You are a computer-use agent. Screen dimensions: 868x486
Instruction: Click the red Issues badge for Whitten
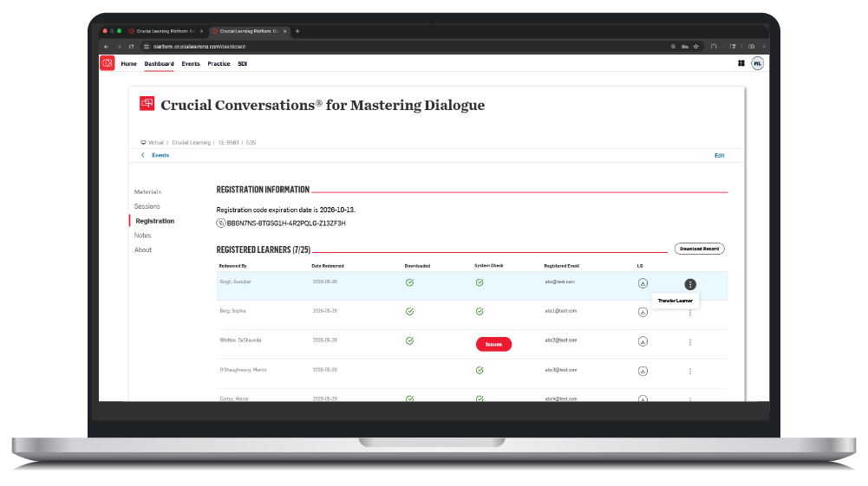(x=493, y=344)
